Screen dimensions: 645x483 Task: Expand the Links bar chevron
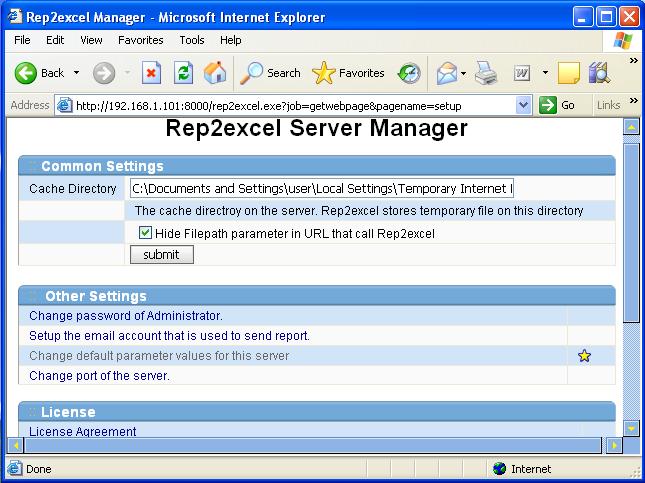[633, 100]
